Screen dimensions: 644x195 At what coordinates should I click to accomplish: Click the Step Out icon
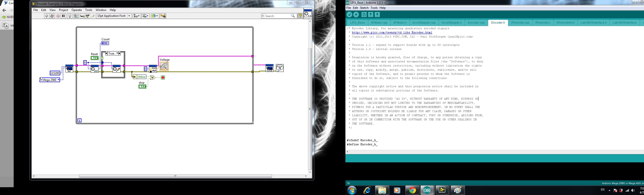click(x=93, y=16)
